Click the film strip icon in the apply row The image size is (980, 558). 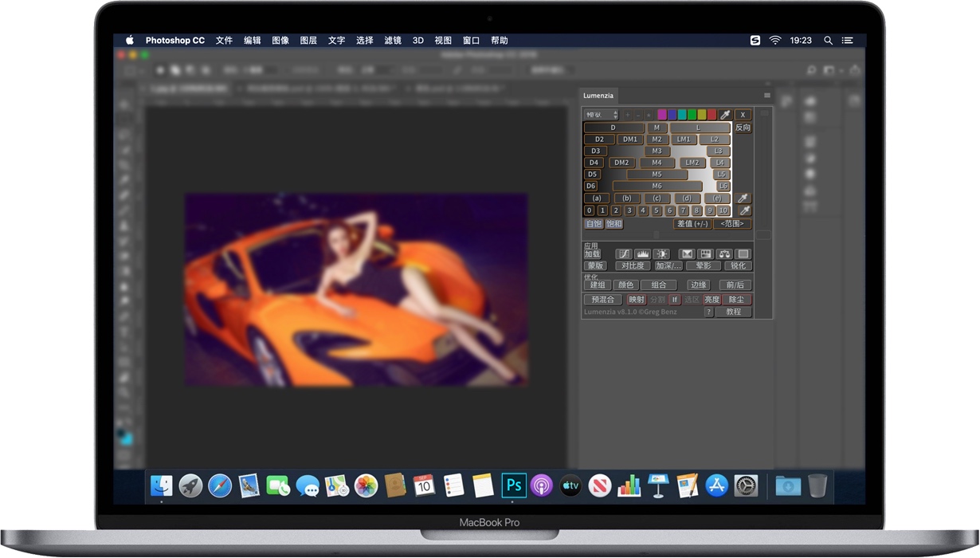tap(707, 253)
